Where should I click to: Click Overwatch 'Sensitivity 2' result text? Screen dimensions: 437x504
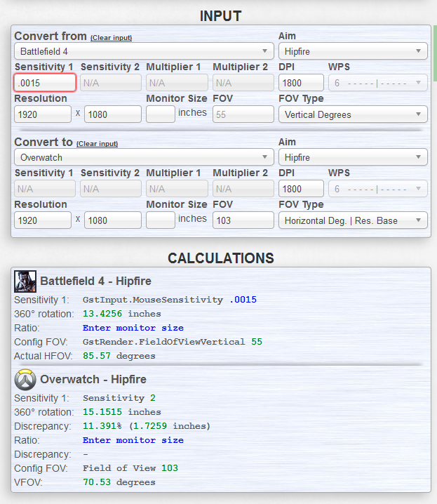[119, 398]
